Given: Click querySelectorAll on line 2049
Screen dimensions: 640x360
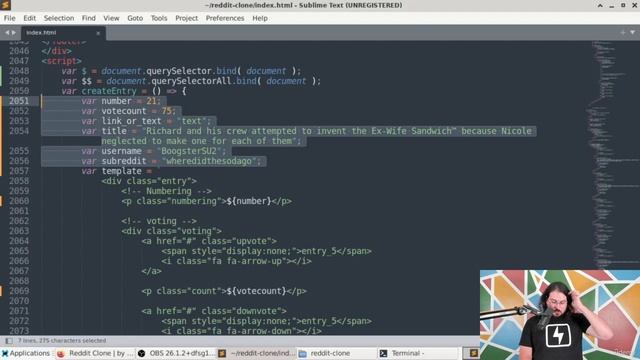Looking at the screenshot, I should 191,81.
